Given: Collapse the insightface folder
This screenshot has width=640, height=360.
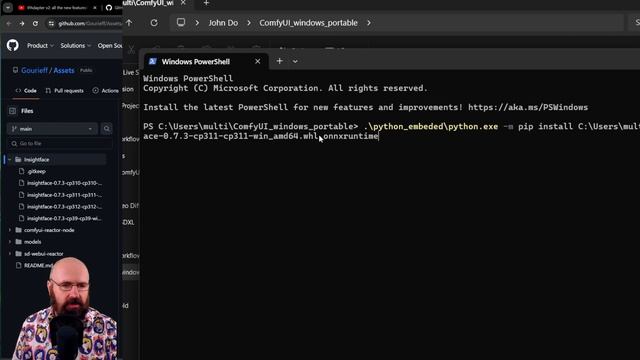Looking at the screenshot, I should [x=9, y=160].
